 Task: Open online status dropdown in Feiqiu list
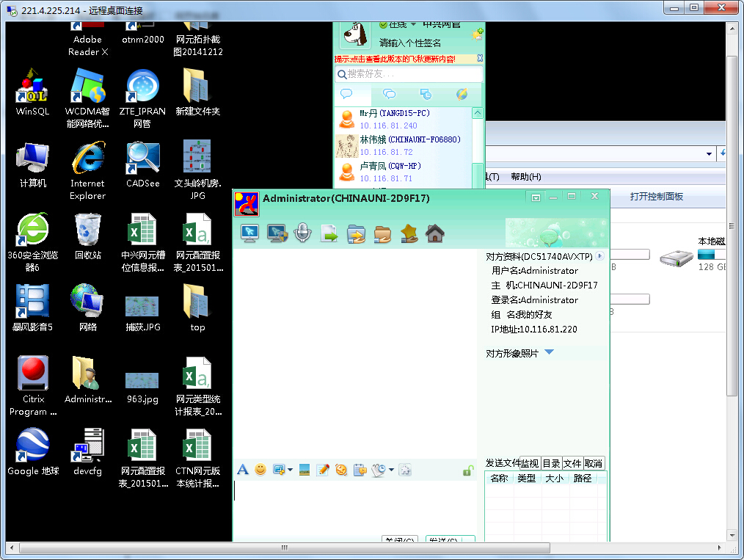(413, 24)
